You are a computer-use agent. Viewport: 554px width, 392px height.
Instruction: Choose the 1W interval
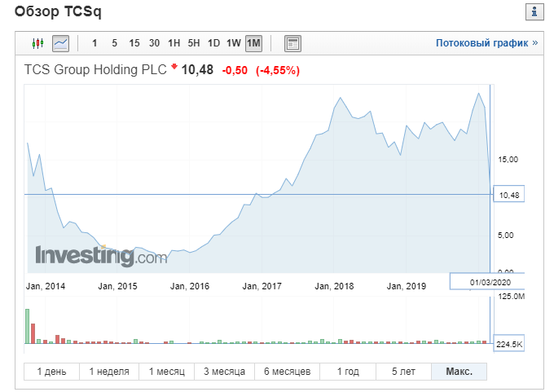tap(234, 43)
